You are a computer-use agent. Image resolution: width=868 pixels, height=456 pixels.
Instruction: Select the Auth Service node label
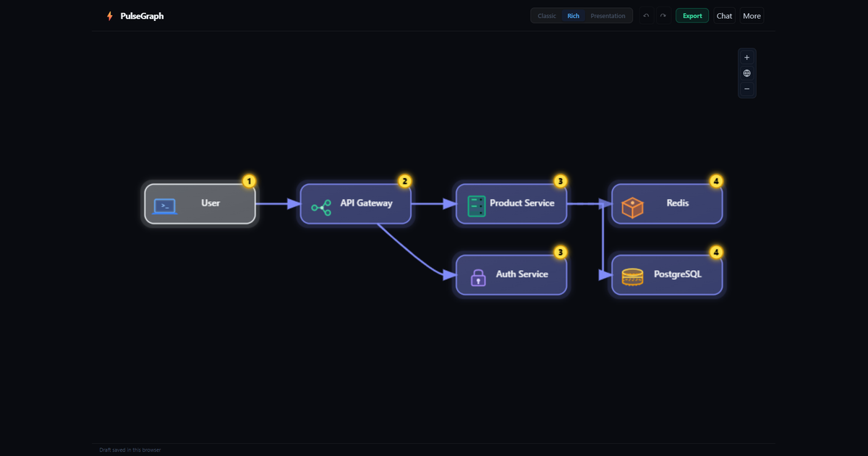[522, 274]
